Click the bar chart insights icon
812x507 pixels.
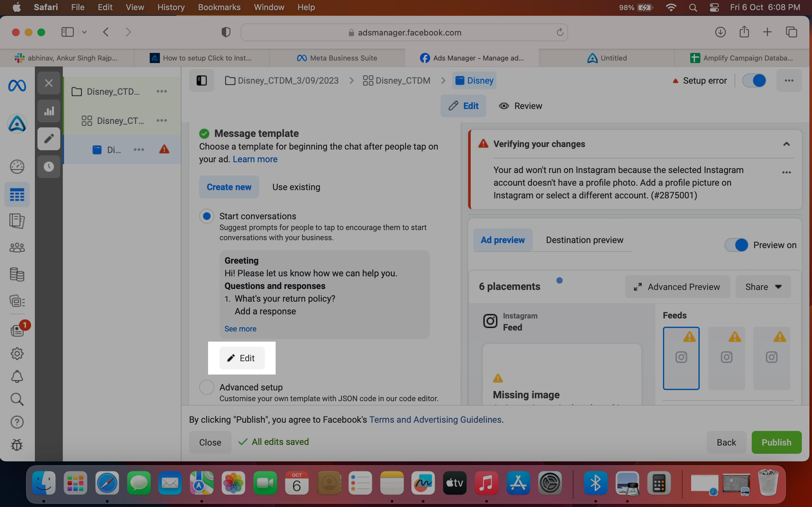click(x=49, y=111)
